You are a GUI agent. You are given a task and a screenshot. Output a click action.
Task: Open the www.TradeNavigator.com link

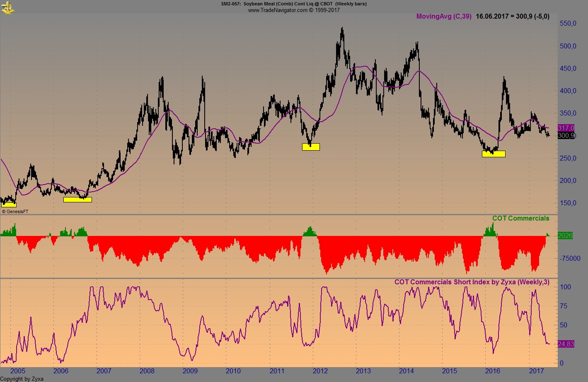[x=277, y=10]
